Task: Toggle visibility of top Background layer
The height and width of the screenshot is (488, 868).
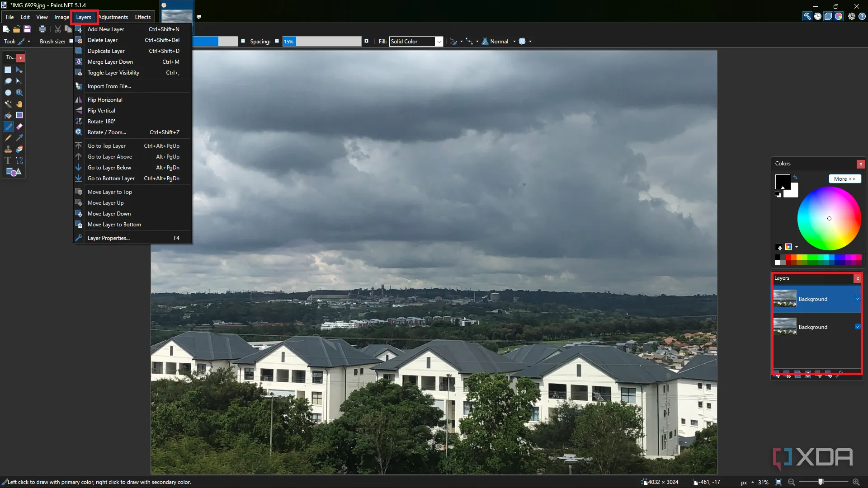Action: pos(857,299)
